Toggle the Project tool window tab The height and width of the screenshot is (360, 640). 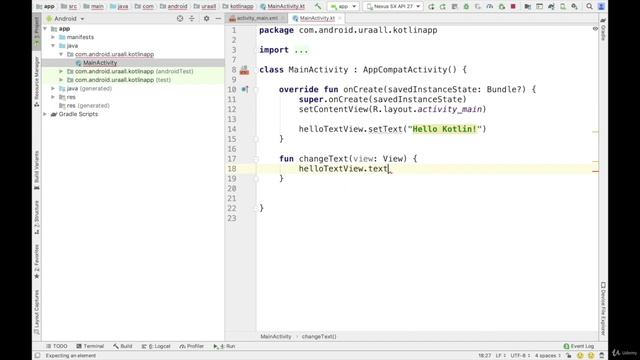tap(37, 31)
